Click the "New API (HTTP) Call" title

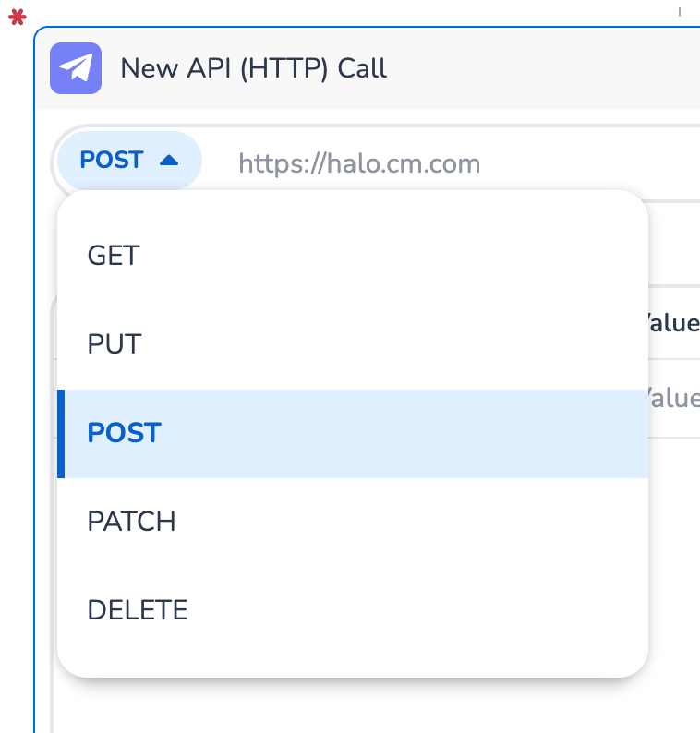254,68
